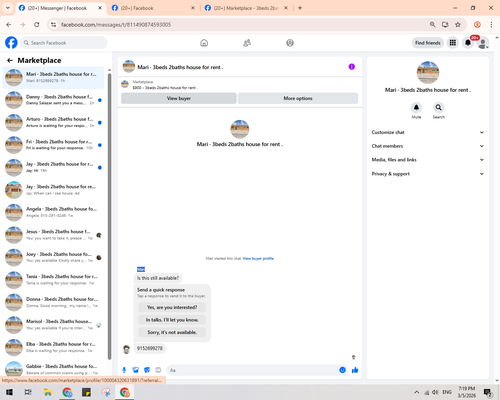Click the Find friends button
The width and height of the screenshot is (500, 400).
428,43
